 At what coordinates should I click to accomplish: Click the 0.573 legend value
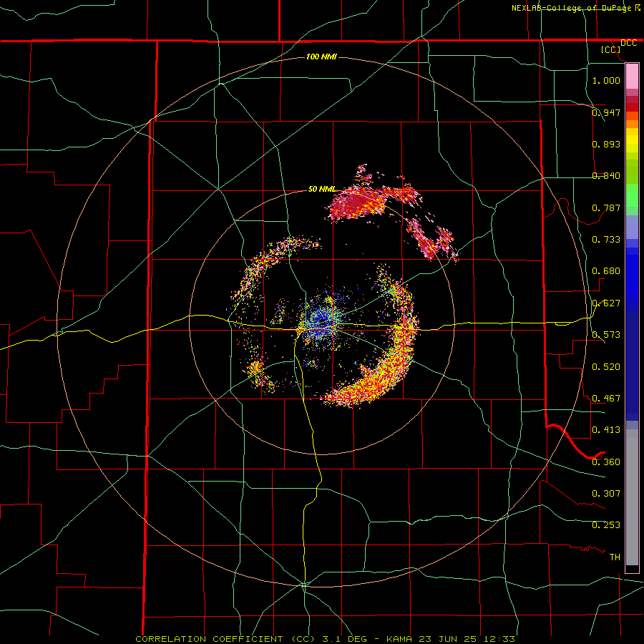[606, 334]
